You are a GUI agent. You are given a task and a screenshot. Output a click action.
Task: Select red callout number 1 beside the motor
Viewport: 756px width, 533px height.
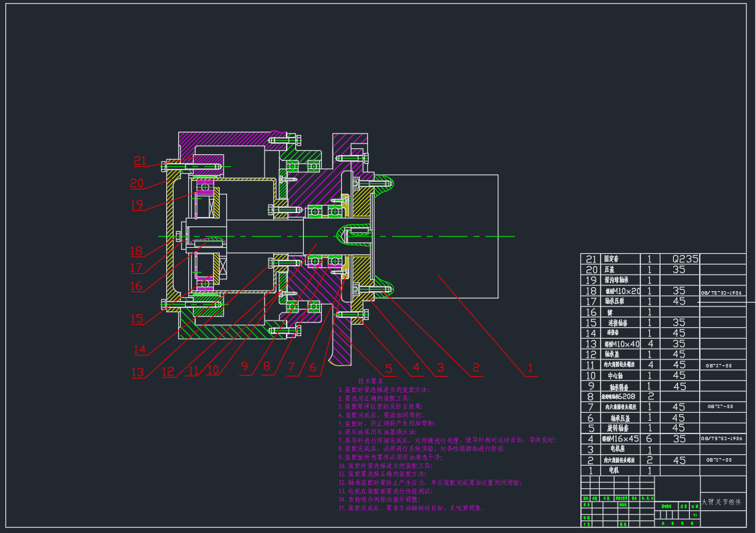coord(530,367)
